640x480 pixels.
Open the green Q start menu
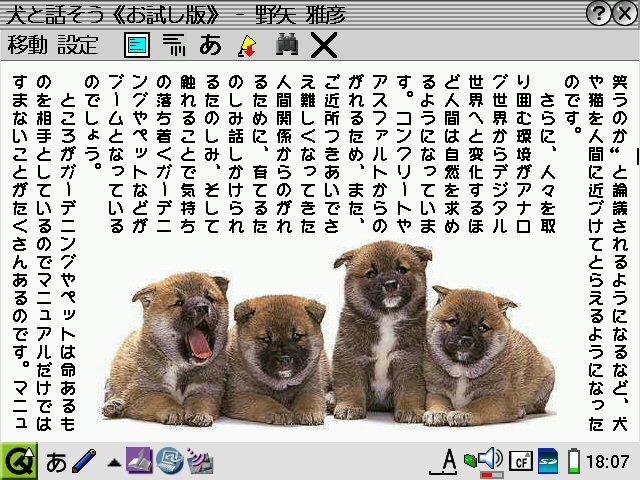tap(18, 461)
